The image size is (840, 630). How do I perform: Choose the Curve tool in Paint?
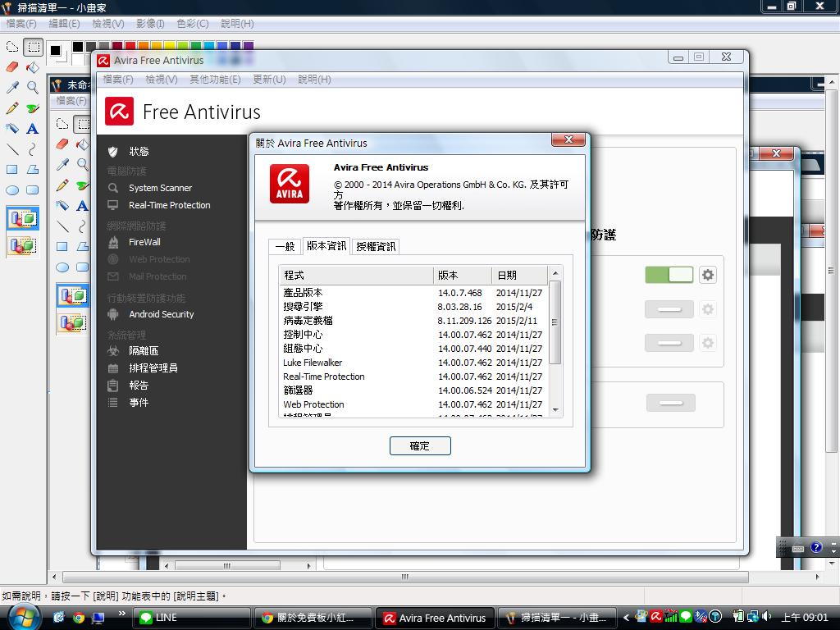[33, 148]
